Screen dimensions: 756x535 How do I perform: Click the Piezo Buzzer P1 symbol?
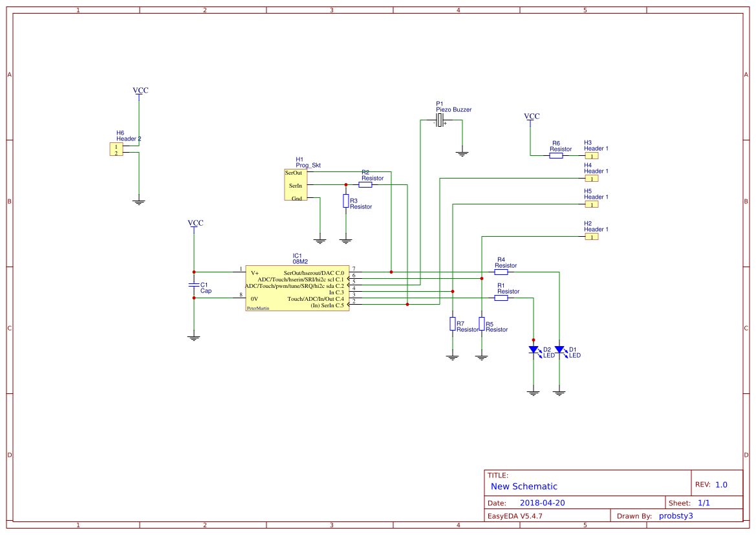[440, 120]
